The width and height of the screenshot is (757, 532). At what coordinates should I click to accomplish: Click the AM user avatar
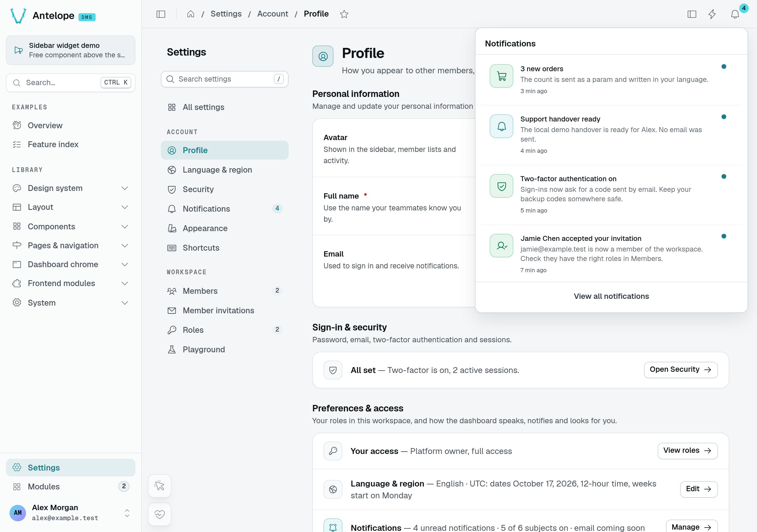click(18, 513)
